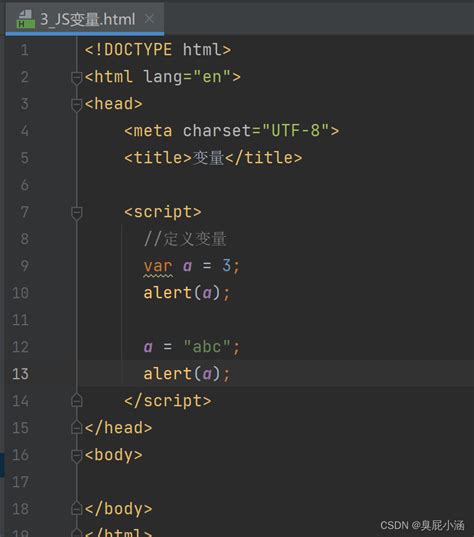Collapse the script block fold on line 7
This screenshot has width=474, height=537.
coord(76,213)
